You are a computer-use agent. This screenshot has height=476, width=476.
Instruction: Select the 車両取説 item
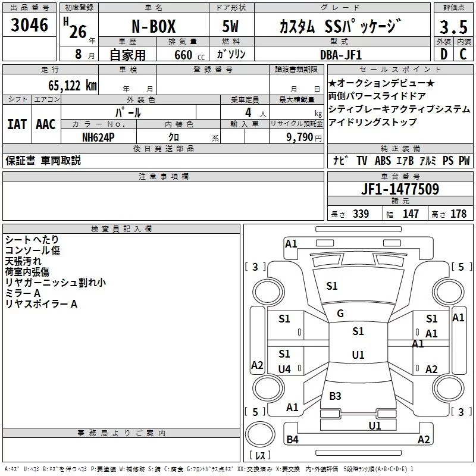click(61, 160)
